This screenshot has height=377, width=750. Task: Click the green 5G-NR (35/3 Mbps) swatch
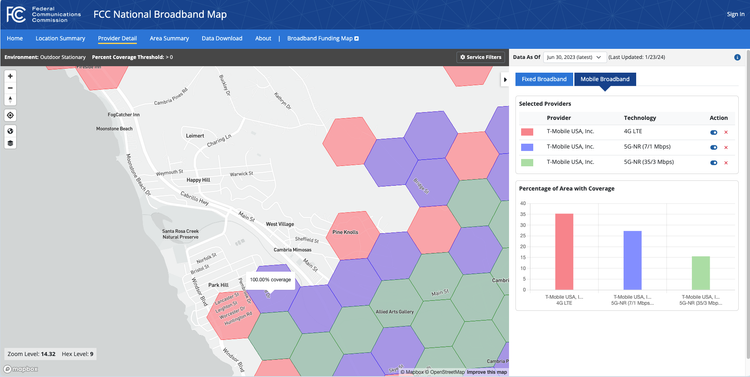[527, 163]
